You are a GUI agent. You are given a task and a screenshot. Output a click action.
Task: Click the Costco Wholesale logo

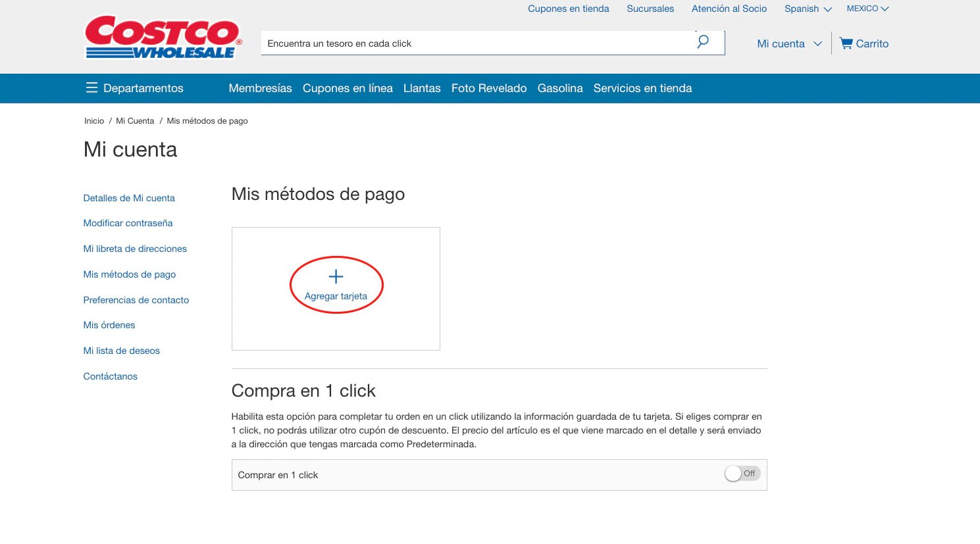coord(162,36)
